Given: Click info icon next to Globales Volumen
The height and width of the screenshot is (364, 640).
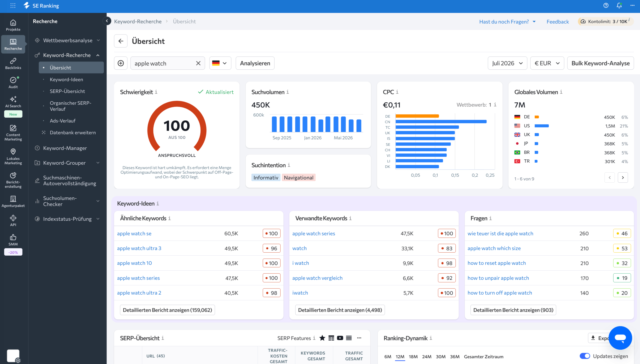Looking at the screenshot, I should pos(561,92).
